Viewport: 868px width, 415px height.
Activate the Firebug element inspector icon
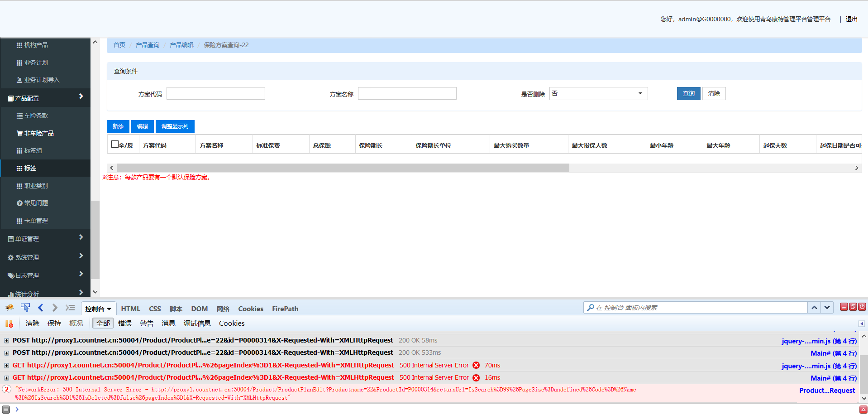[25, 308]
